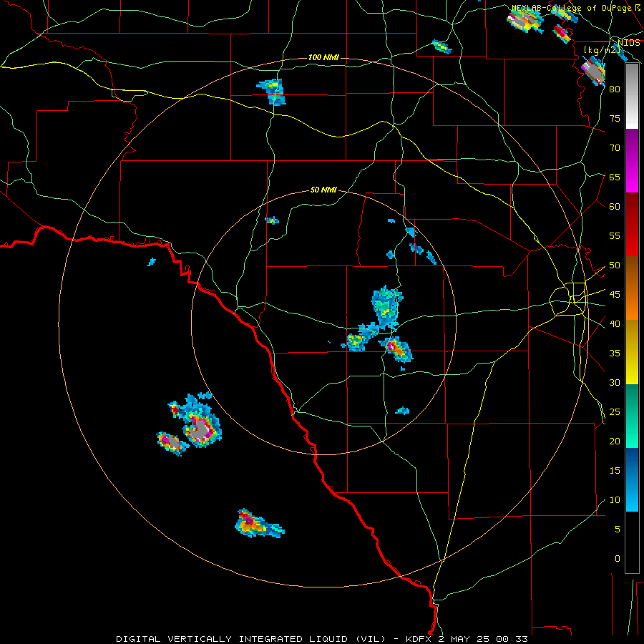644x644 pixels.
Task: Click the 10 value on the VIL scale
Action: tap(615, 500)
